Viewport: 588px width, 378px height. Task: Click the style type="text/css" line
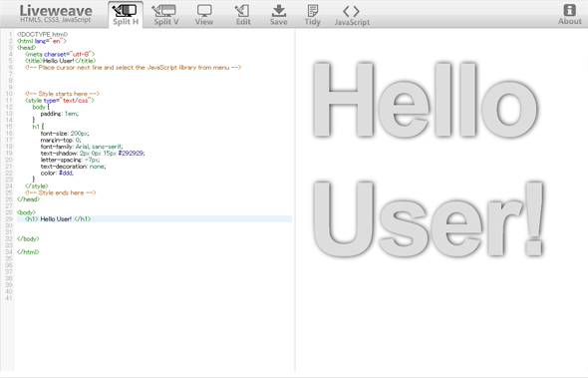[60, 100]
